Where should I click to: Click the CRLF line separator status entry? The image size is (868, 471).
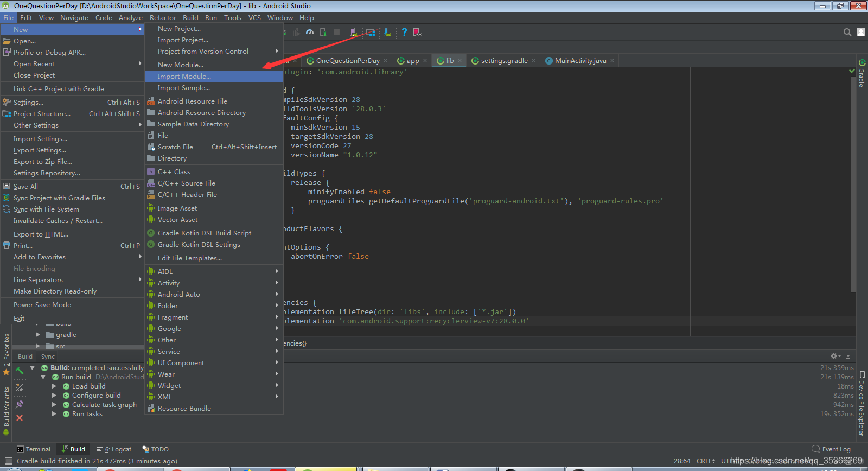(x=706, y=461)
